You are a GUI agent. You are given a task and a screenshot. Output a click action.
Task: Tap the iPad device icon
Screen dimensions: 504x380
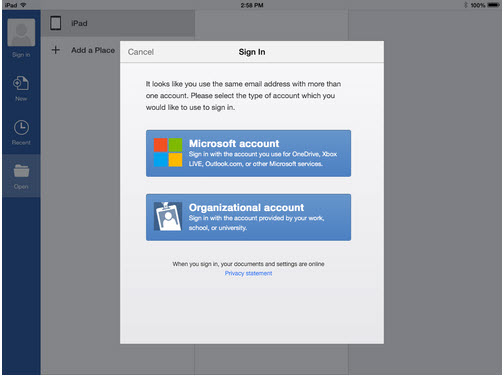55,23
